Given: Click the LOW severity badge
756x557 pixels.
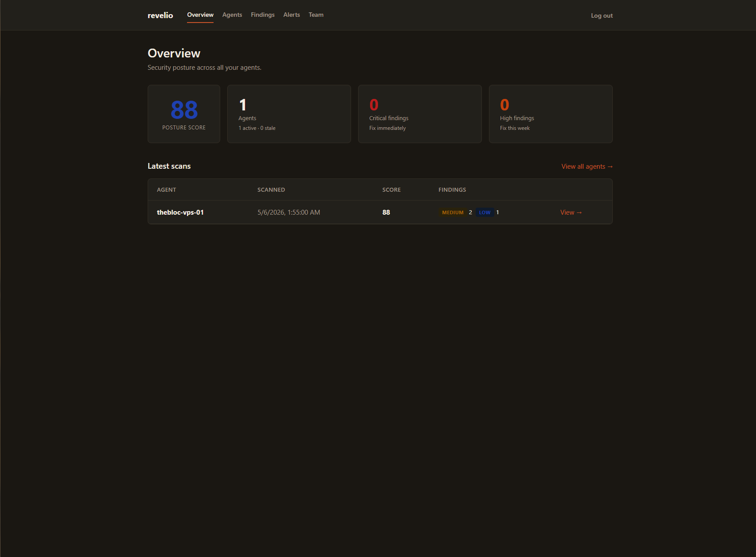Looking at the screenshot, I should (x=485, y=212).
